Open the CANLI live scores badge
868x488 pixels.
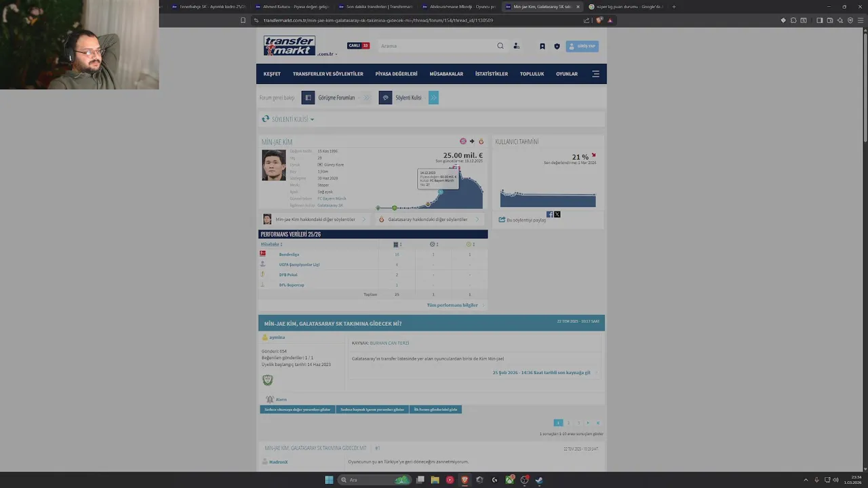[358, 46]
